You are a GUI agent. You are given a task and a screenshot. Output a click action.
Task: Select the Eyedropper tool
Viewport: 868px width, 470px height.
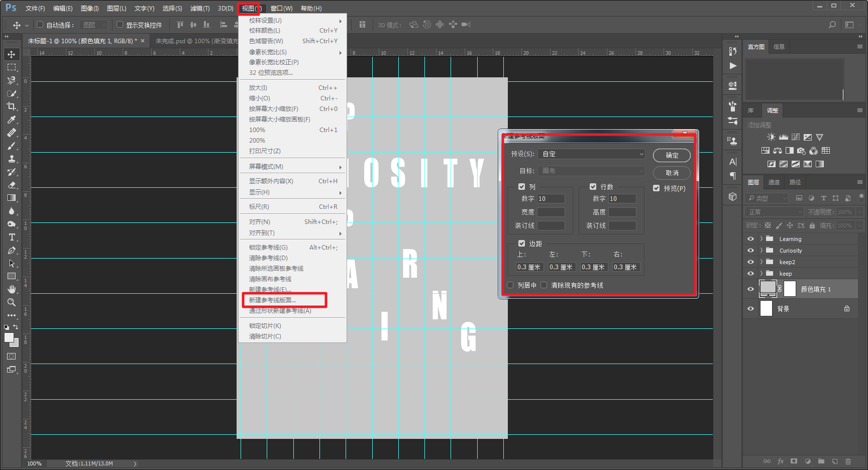click(x=12, y=120)
